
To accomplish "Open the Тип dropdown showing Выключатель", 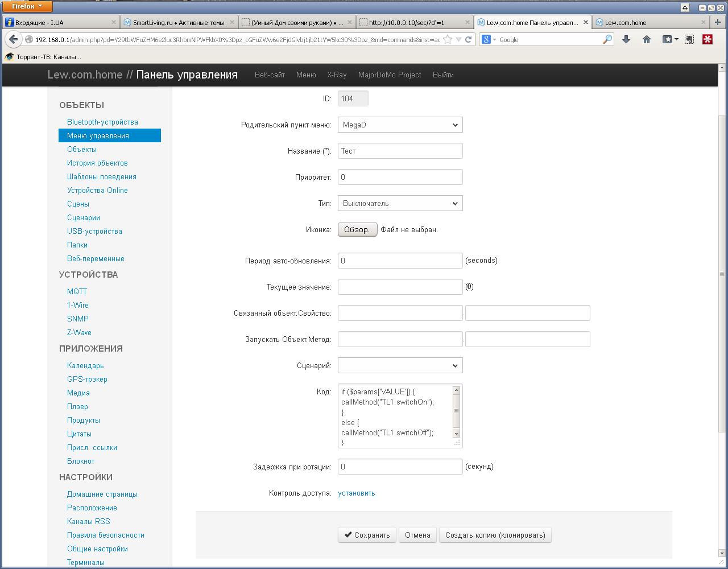I will click(400, 203).
